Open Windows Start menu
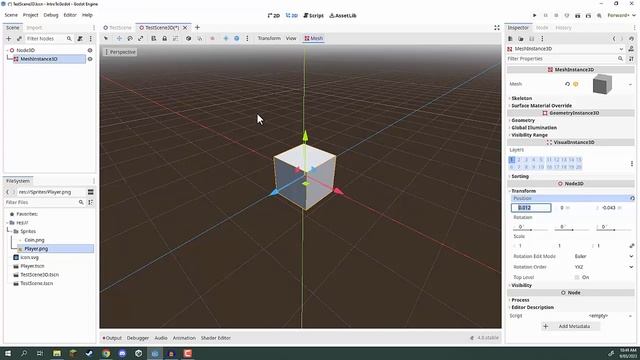This screenshot has width=640, height=360. pos(8,353)
